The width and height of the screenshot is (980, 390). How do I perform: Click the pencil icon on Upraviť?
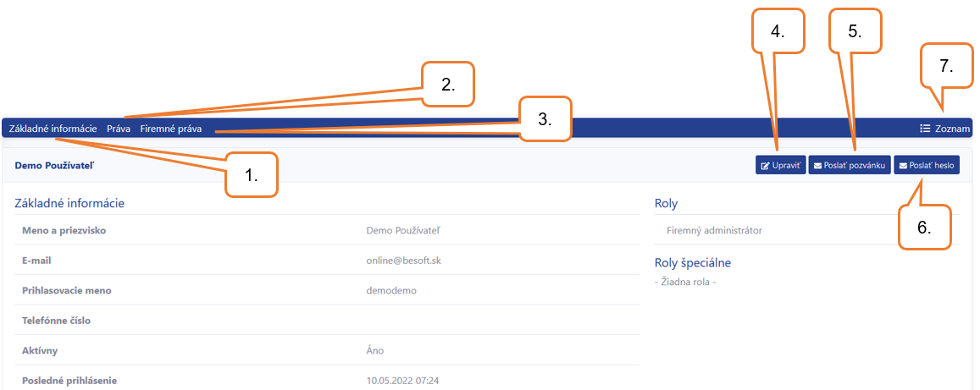point(765,165)
